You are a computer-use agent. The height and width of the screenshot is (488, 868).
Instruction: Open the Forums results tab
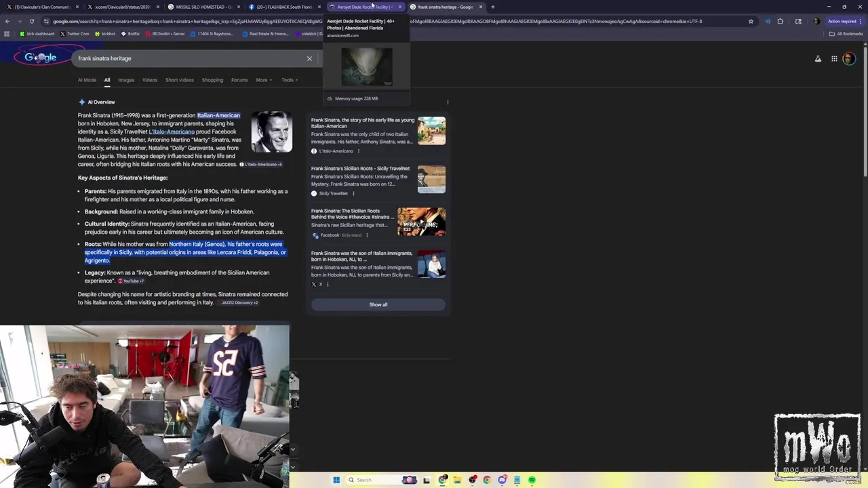(239, 80)
